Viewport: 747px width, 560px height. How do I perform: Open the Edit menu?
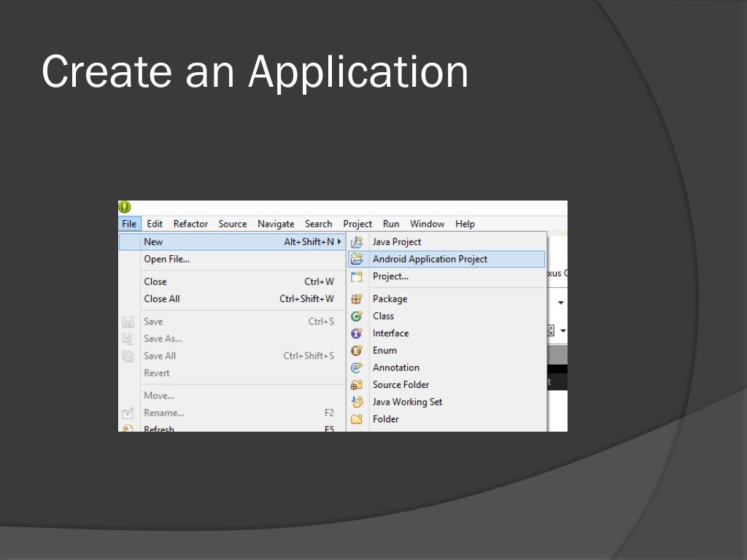click(155, 224)
